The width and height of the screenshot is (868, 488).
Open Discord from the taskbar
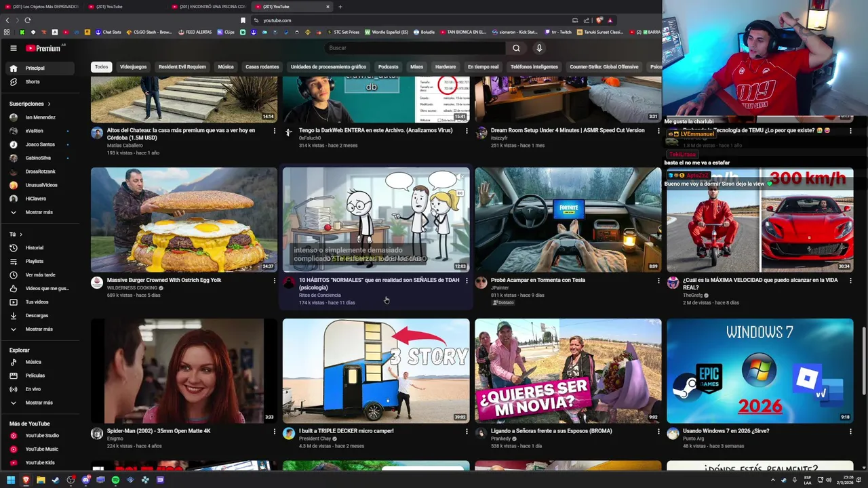(x=85, y=480)
